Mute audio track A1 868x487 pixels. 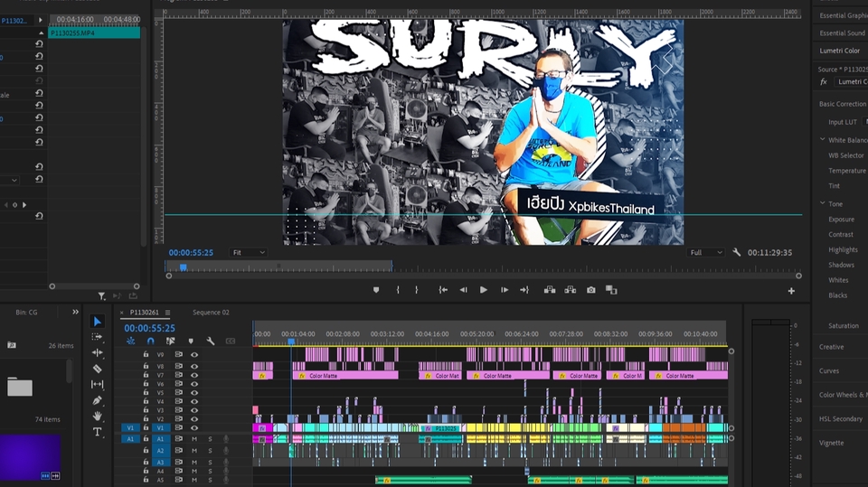tap(194, 439)
